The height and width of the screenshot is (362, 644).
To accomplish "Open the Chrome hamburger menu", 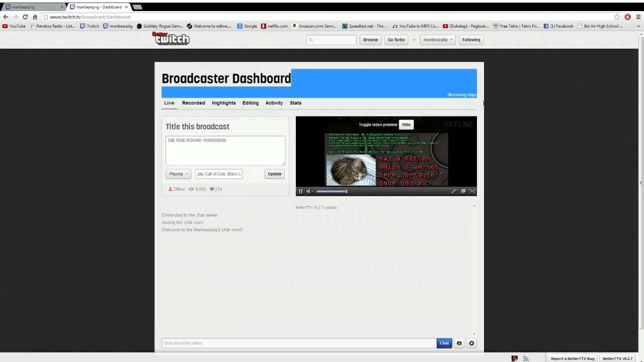I will [x=638, y=17].
